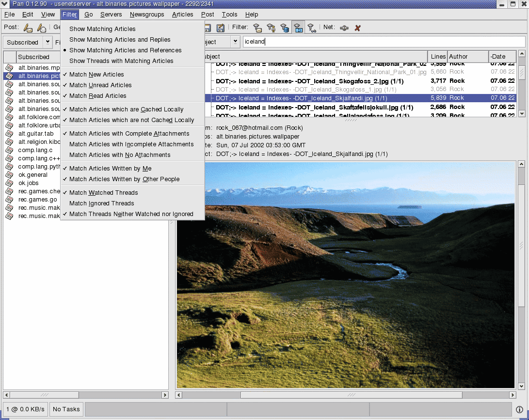This screenshot has height=420, width=529.
Task: Open the File menu
Action: click(x=9, y=15)
